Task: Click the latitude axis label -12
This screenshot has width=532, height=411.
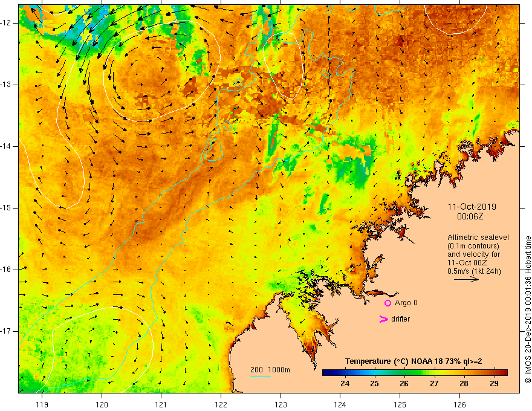Action: coord(6,23)
